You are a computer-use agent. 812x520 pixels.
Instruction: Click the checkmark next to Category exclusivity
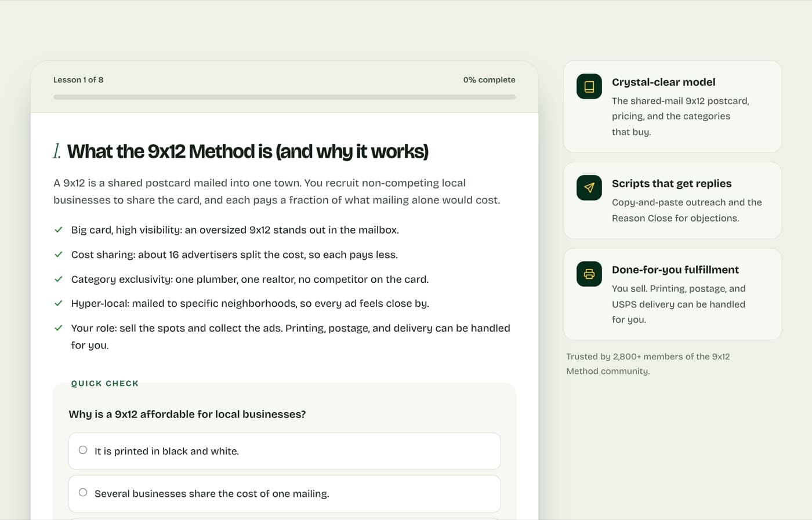click(x=59, y=279)
